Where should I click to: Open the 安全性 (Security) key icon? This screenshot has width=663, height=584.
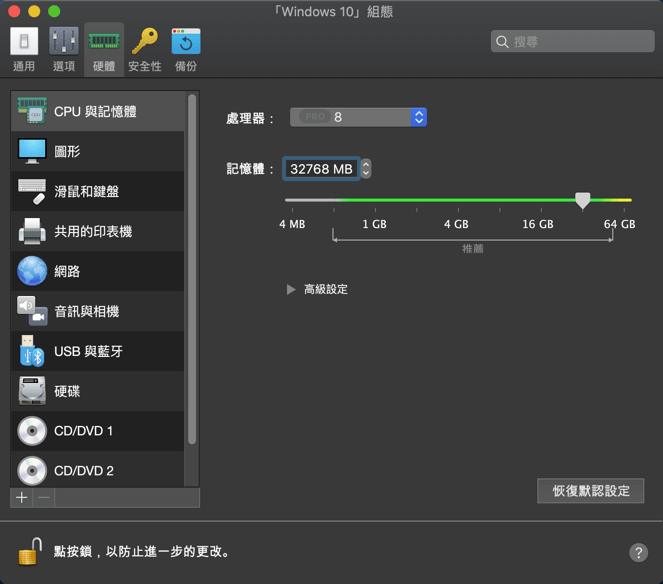145,41
